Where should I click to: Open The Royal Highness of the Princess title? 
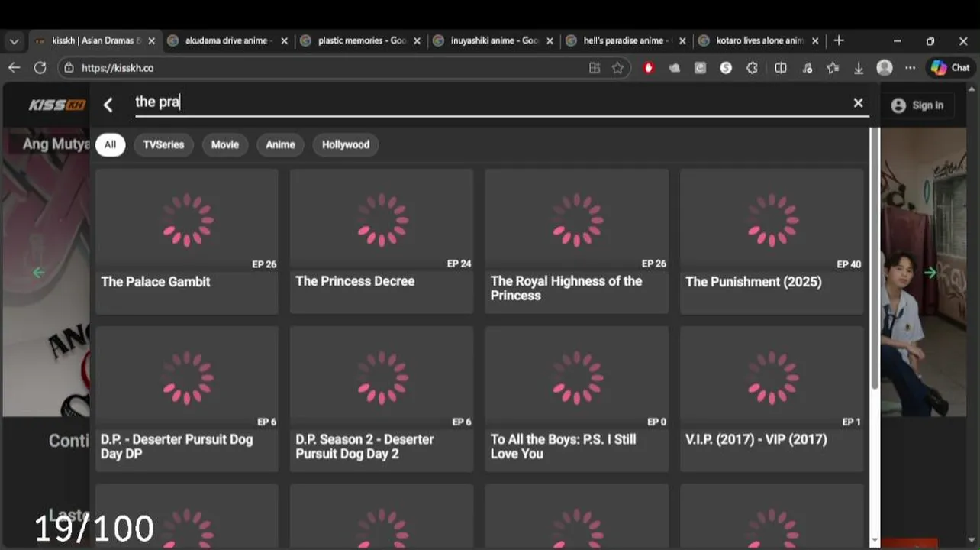(x=566, y=288)
